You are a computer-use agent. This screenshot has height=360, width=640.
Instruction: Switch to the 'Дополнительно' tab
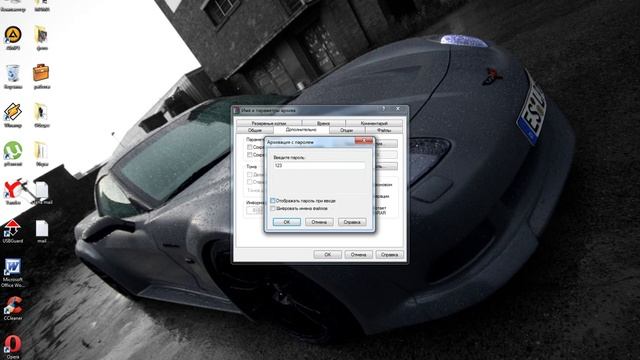301,130
